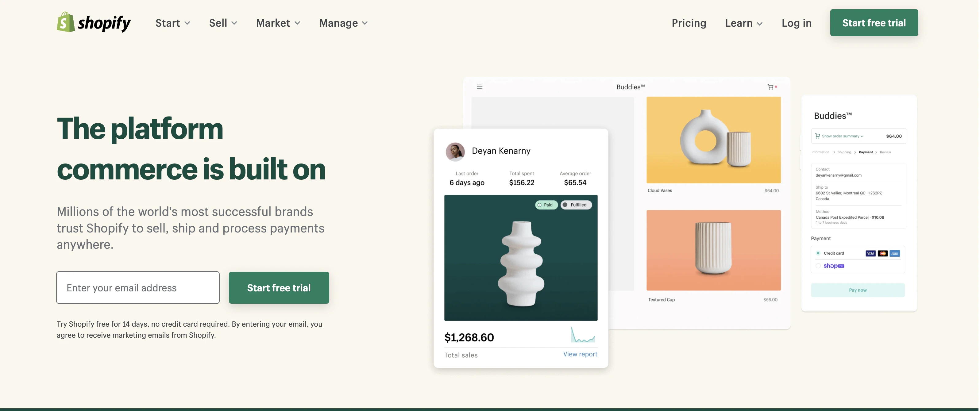
Task: Click the Shopify bag logo
Action: (65, 22)
